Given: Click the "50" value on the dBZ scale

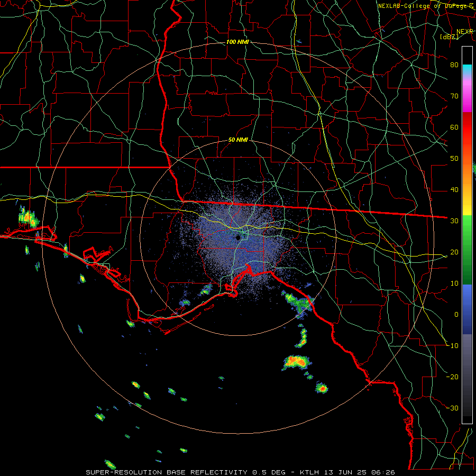Looking at the screenshot, I should pyautogui.click(x=454, y=159).
